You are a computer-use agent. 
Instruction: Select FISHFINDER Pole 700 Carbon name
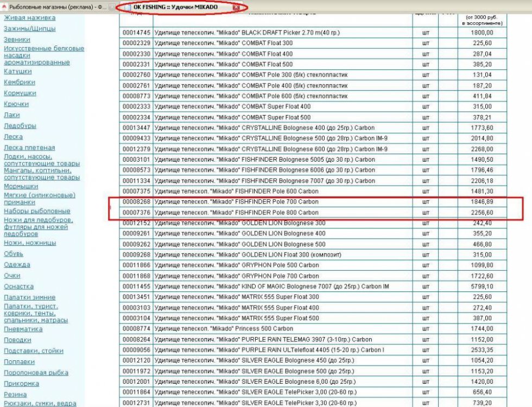[237, 202]
